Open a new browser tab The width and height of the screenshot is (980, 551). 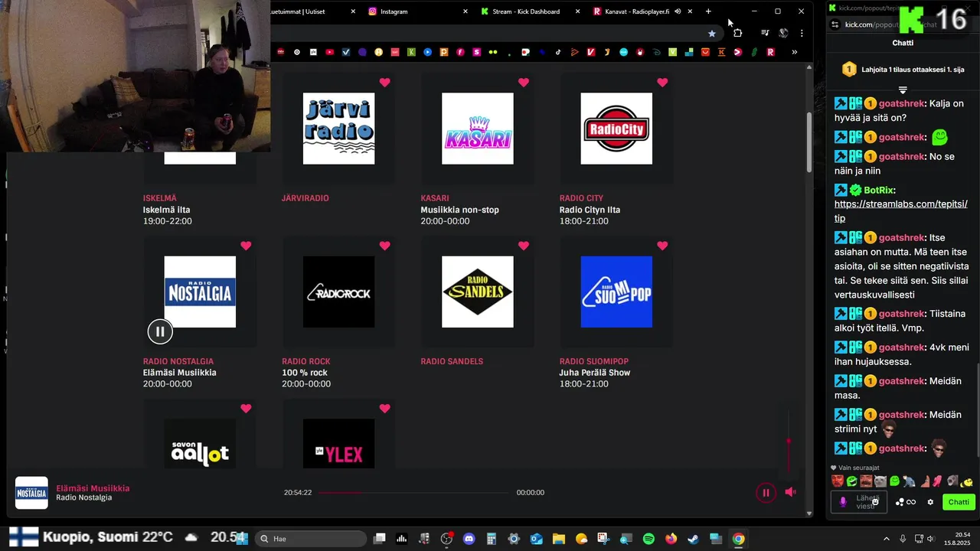[x=708, y=11]
